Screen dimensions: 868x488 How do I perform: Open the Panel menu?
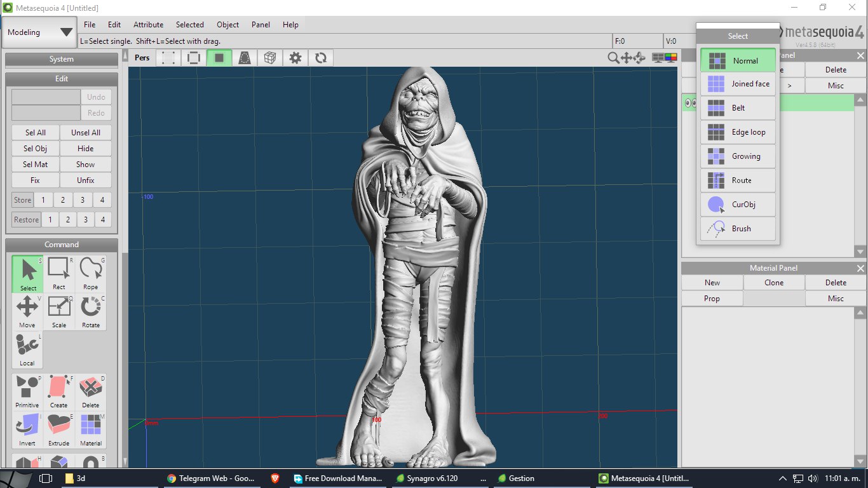261,25
